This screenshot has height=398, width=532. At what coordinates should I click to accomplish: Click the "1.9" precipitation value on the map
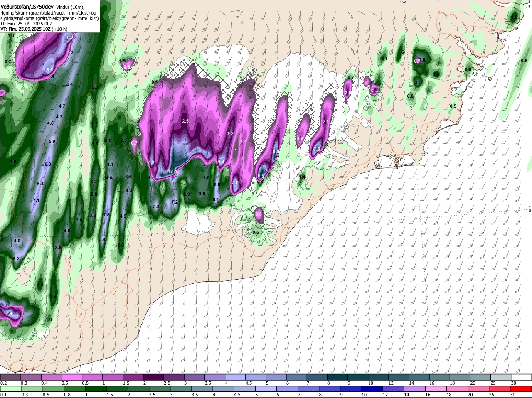click(x=53, y=296)
